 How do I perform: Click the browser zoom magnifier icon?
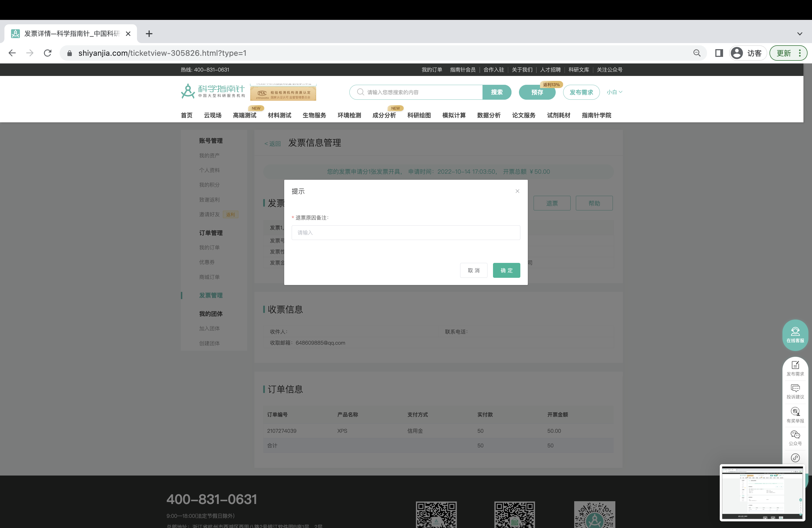click(697, 53)
